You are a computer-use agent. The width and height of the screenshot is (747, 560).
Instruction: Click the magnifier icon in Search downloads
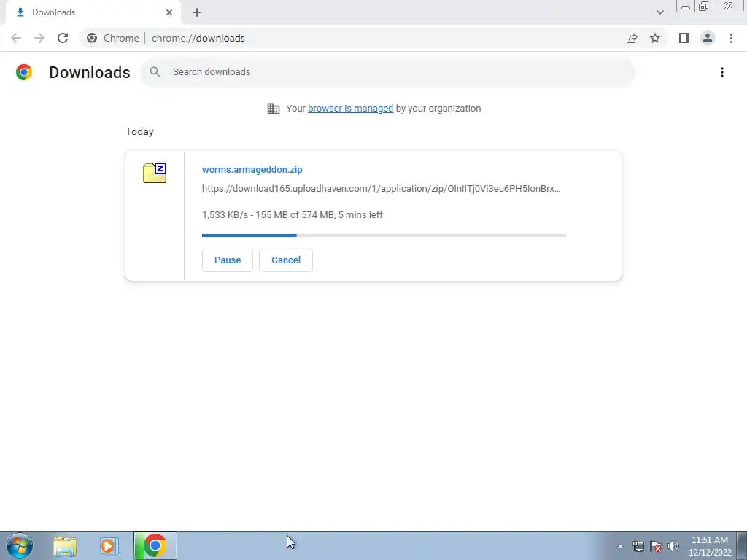(x=155, y=72)
